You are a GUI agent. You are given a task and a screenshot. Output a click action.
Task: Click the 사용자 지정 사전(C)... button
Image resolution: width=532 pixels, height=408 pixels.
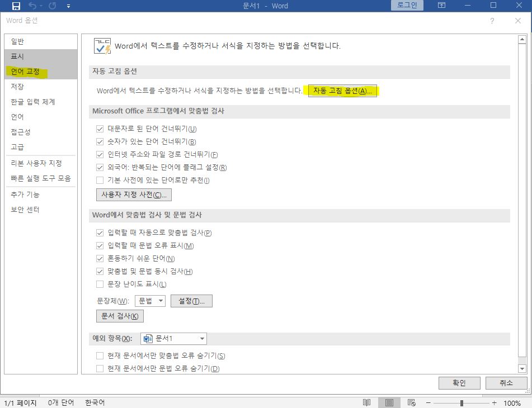pos(134,195)
